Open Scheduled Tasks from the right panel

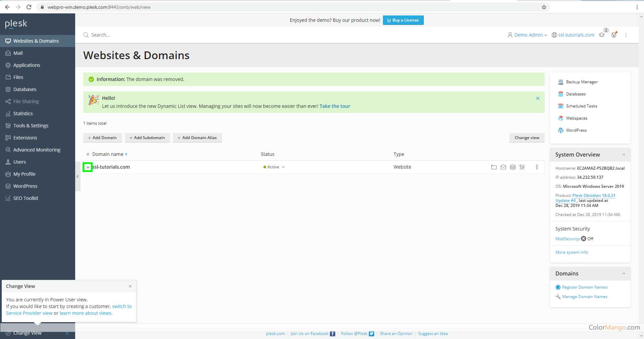(581, 106)
